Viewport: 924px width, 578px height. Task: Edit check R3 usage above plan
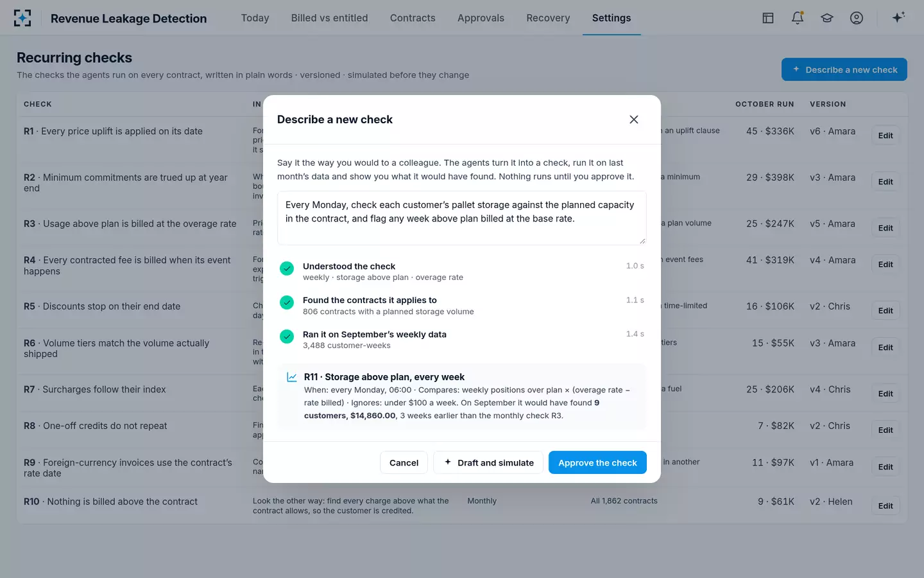click(x=886, y=228)
